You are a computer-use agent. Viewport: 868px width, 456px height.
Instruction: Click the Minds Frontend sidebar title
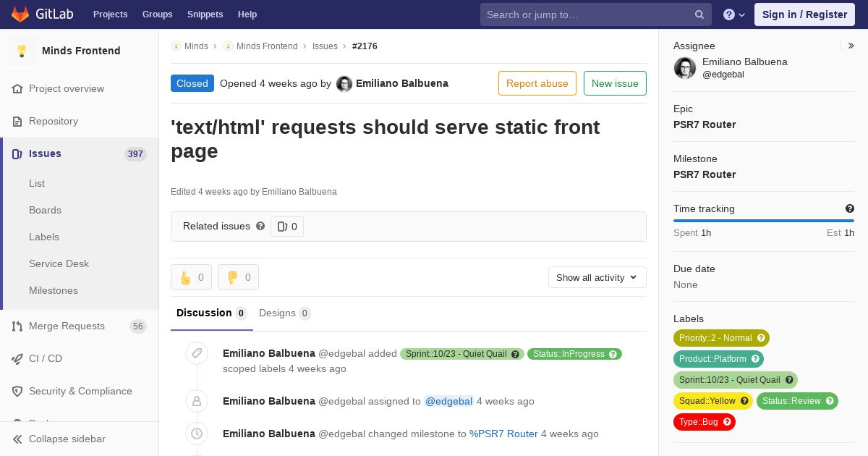(81, 51)
